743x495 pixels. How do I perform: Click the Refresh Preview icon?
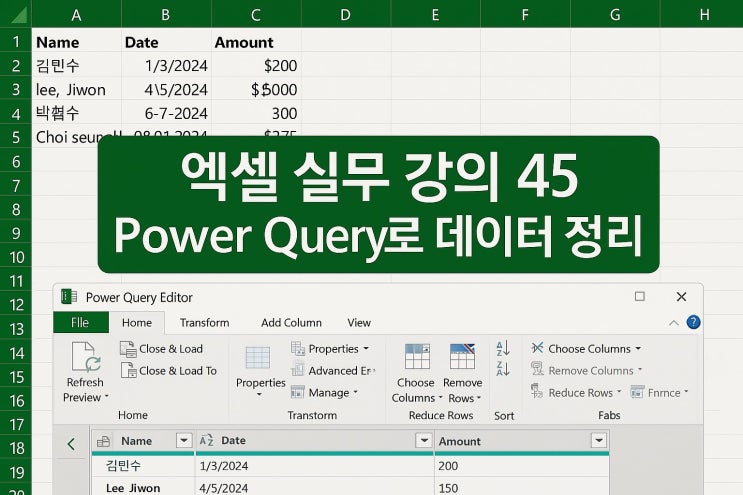tap(86, 357)
